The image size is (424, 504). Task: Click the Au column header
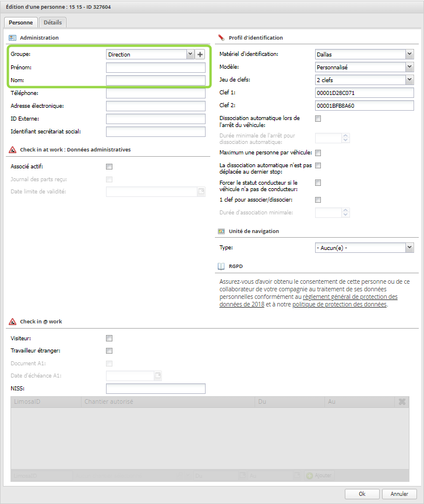tap(359, 402)
